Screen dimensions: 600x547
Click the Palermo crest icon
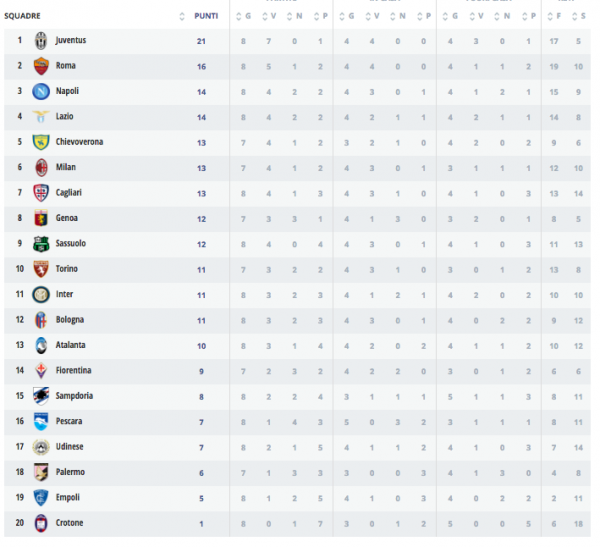click(x=41, y=472)
